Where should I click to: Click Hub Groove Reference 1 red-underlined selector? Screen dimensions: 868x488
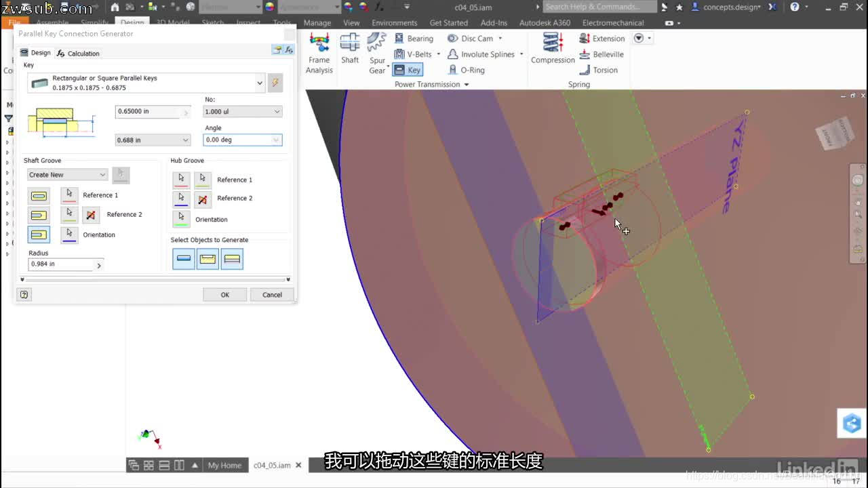click(x=181, y=180)
